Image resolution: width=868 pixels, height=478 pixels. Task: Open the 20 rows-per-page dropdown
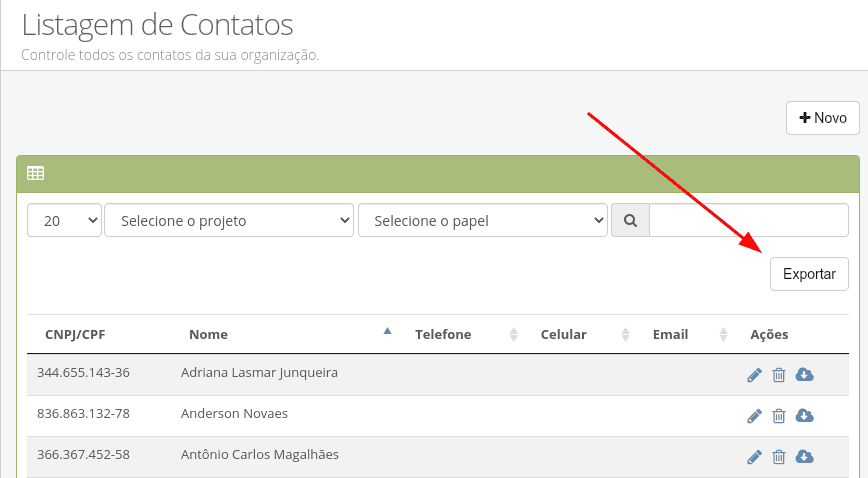[64, 220]
